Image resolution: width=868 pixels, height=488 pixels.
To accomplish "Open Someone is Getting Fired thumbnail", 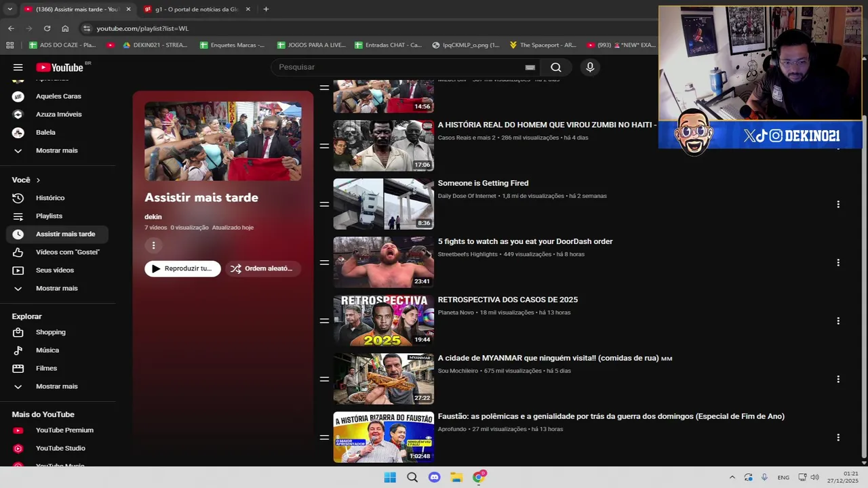I will pyautogui.click(x=383, y=204).
